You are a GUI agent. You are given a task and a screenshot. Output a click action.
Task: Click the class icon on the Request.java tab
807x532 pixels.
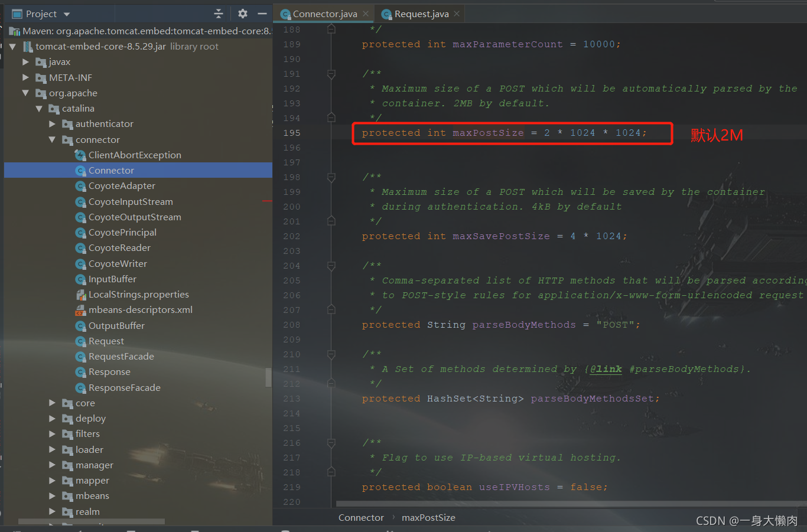[x=388, y=13]
